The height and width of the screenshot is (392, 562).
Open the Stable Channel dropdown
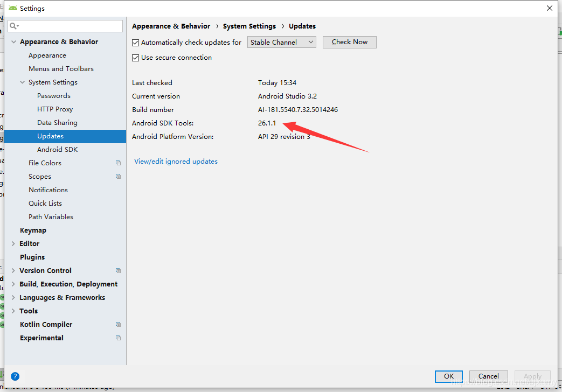[282, 43]
